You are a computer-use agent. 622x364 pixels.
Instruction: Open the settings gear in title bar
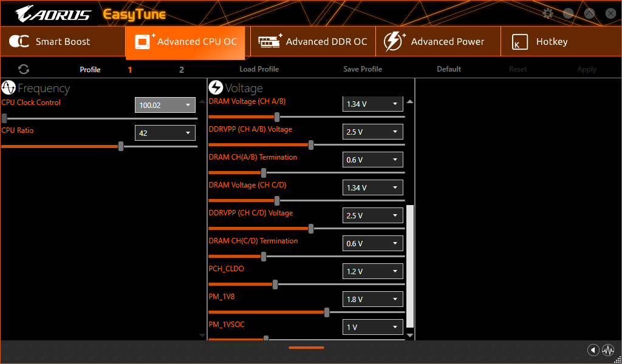tap(548, 13)
